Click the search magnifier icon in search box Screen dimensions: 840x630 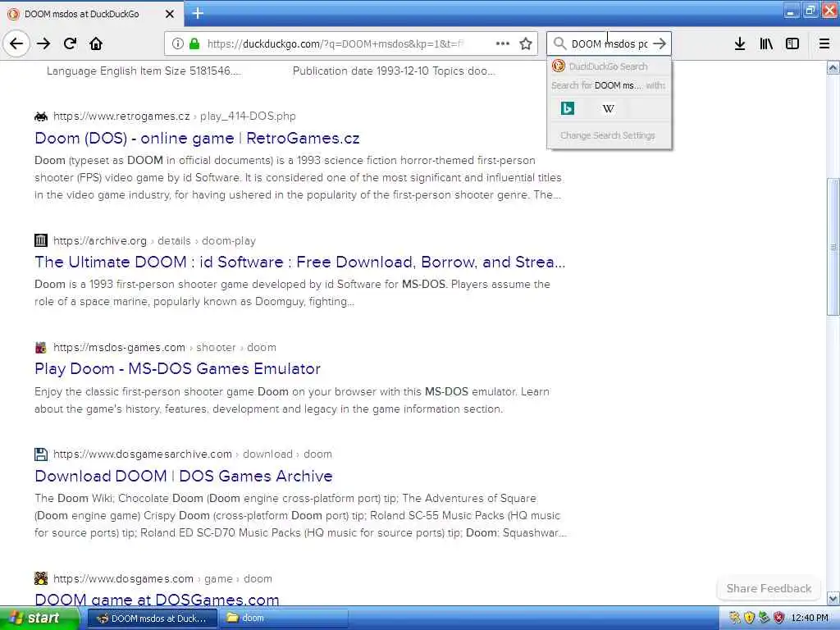point(559,43)
